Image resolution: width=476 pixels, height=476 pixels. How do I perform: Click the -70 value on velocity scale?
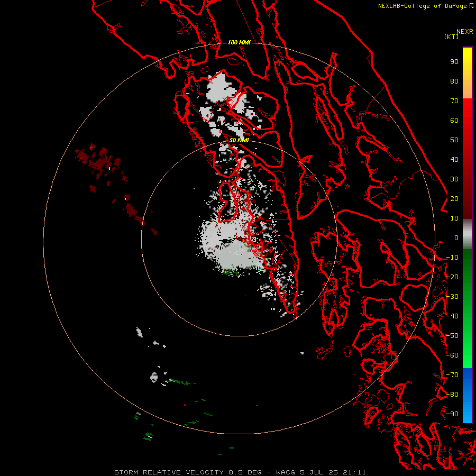pyautogui.click(x=452, y=375)
